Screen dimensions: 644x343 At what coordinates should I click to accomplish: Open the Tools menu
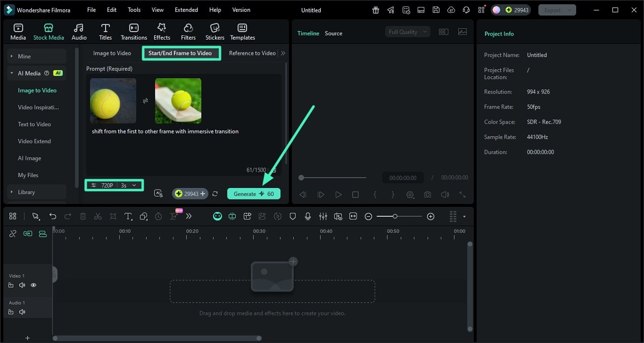(x=134, y=10)
